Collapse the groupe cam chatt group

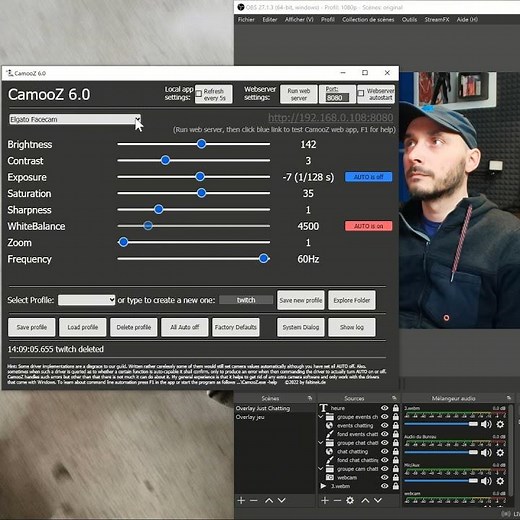click(x=321, y=469)
